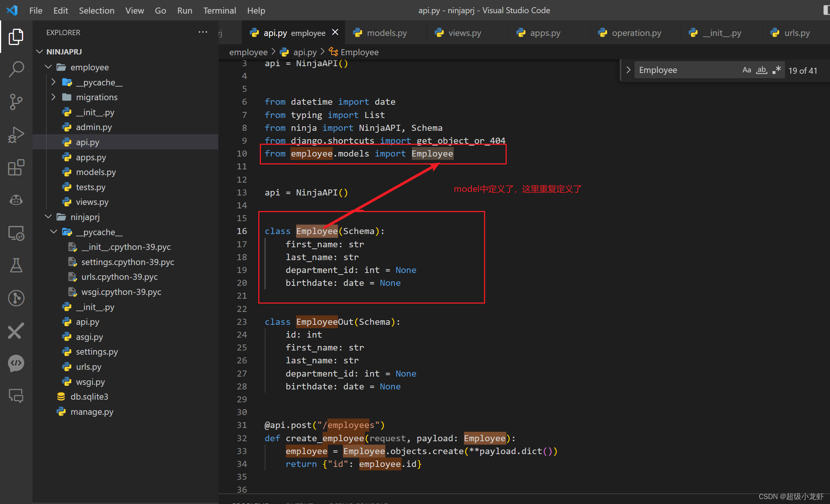
Task: Open the Search view in activity bar
Action: (16, 70)
